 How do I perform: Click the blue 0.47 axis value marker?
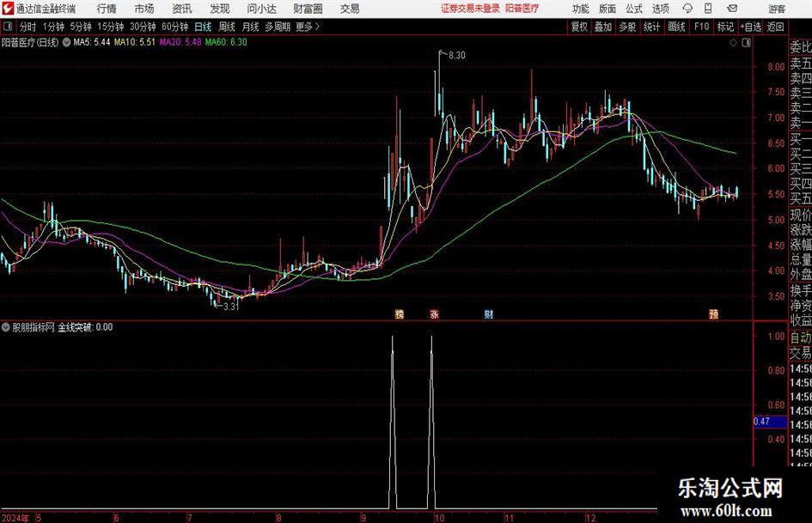(x=770, y=422)
